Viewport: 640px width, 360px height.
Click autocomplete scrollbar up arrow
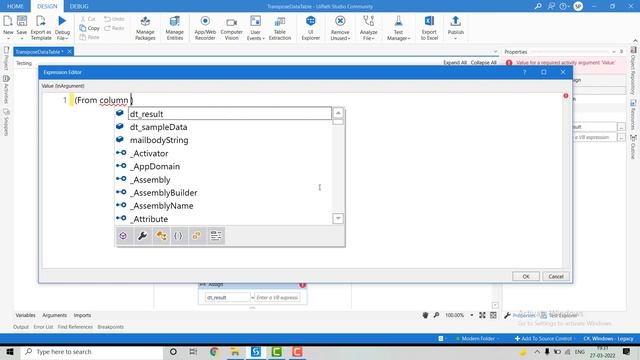click(x=338, y=113)
